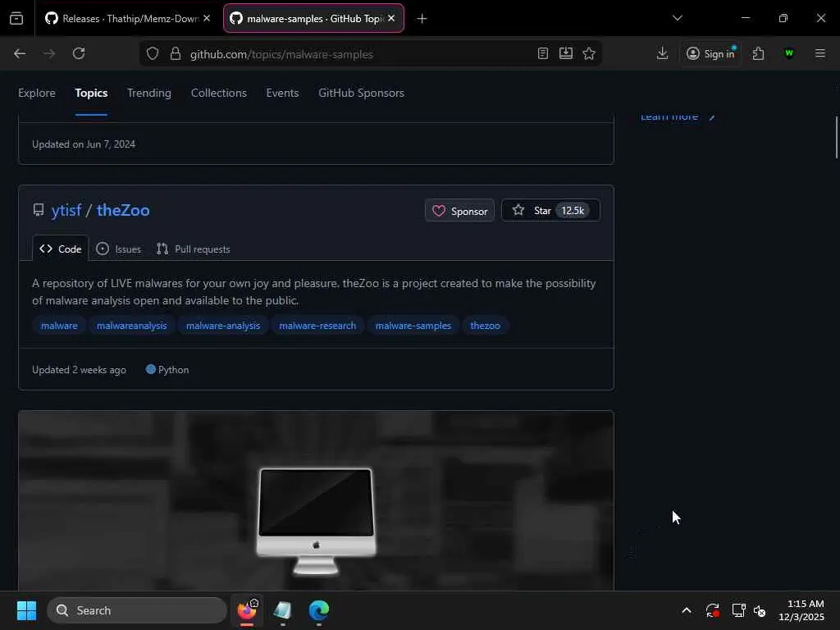Open the Trending navigation item
This screenshot has height=630, width=840.
tap(149, 93)
